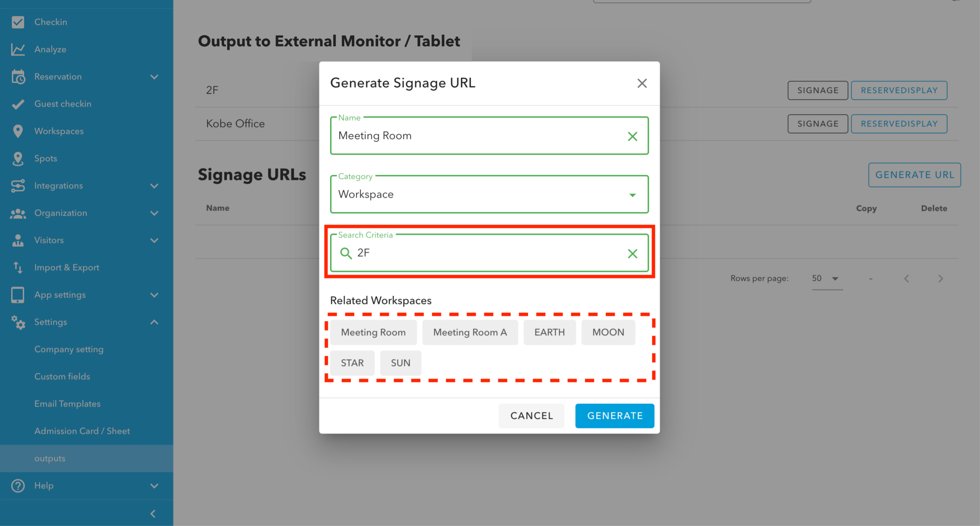Toggle the EARTH workspace chip

point(549,332)
